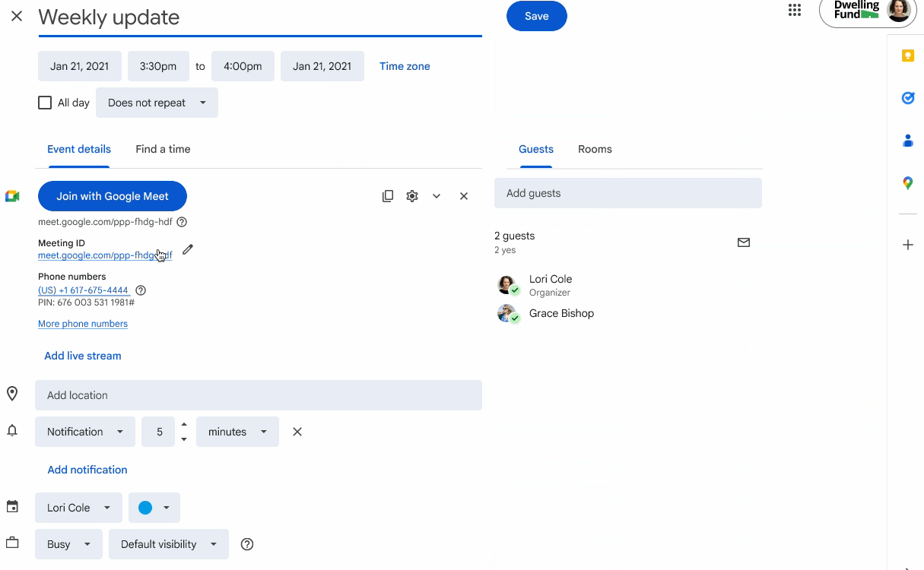The width and height of the screenshot is (924, 570).
Task: Open Google Tasks in side panel
Action: pos(907,98)
